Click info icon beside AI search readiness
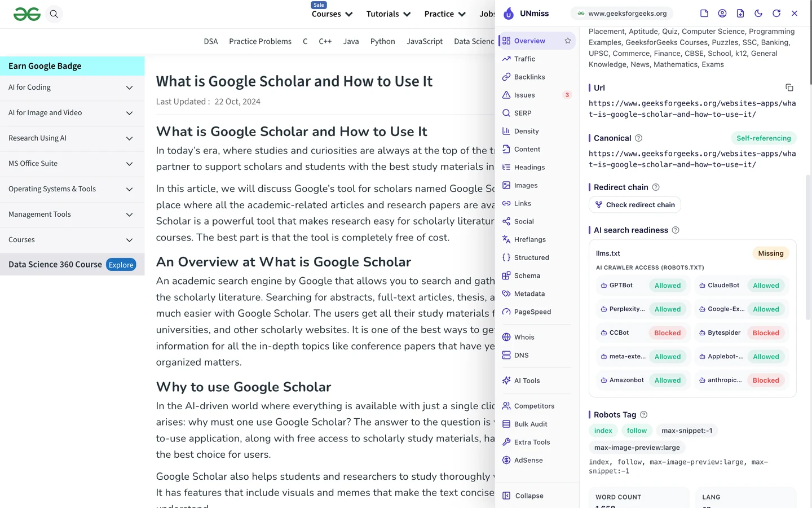The width and height of the screenshot is (812, 508). click(x=676, y=230)
